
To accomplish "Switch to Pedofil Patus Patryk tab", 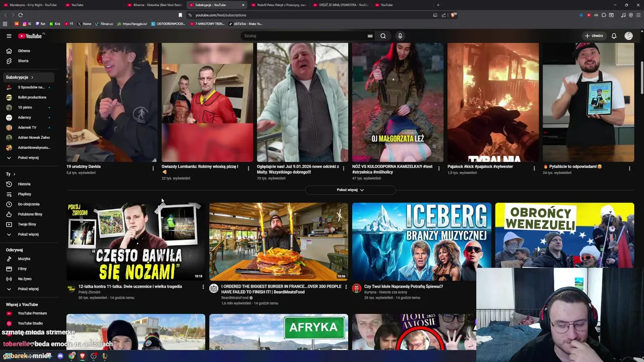I will [x=278, y=5].
